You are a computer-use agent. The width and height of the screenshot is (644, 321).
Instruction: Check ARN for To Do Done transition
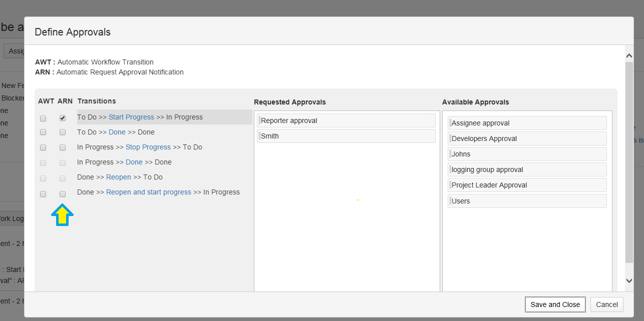pyautogui.click(x=63, y=132)
